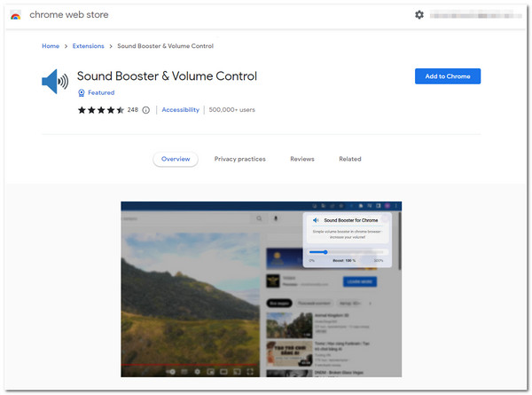Select the Overview tab

(176, 159)
